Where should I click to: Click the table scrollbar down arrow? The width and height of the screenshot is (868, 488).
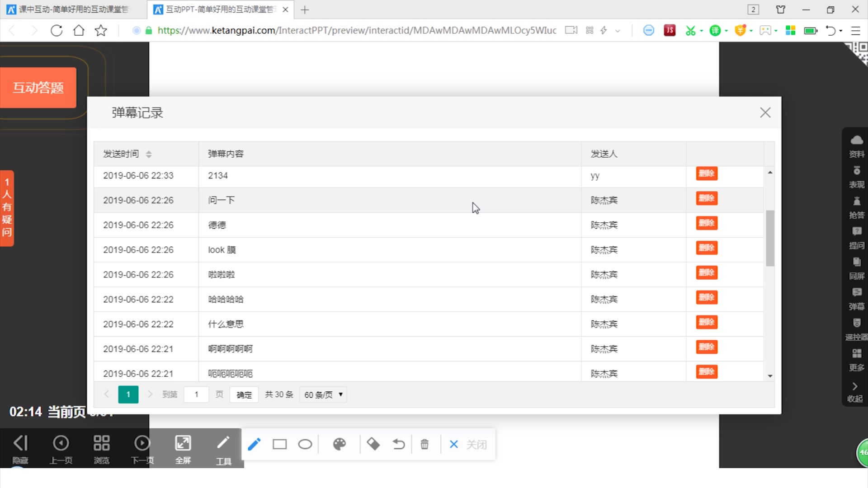770,376
